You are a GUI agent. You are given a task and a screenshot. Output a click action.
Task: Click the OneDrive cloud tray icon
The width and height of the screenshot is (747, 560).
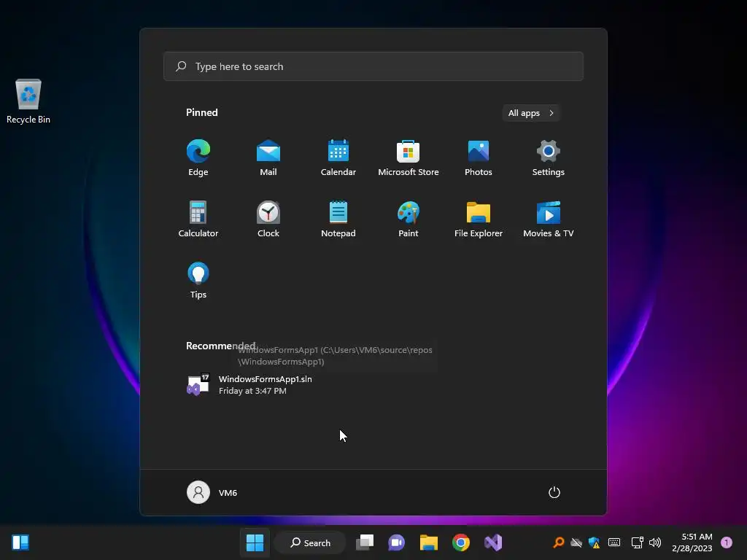click(x=576, y=542)
